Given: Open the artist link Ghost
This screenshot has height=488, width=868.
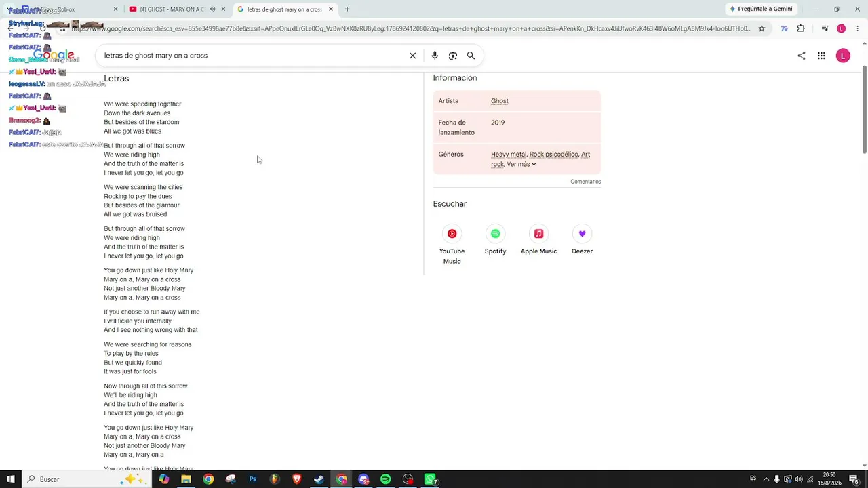Looking at the screenshot, I should pyautogui.click(x=500, y=101).
